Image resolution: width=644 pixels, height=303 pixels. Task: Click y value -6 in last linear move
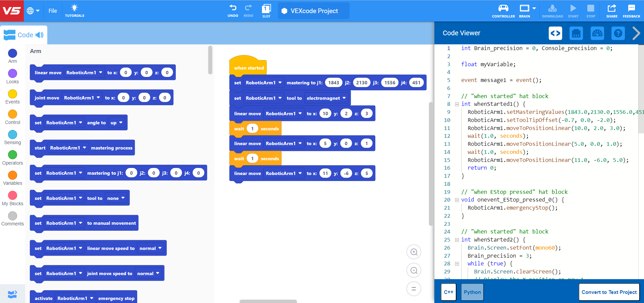pyautogui.click(x=346, y=173)
